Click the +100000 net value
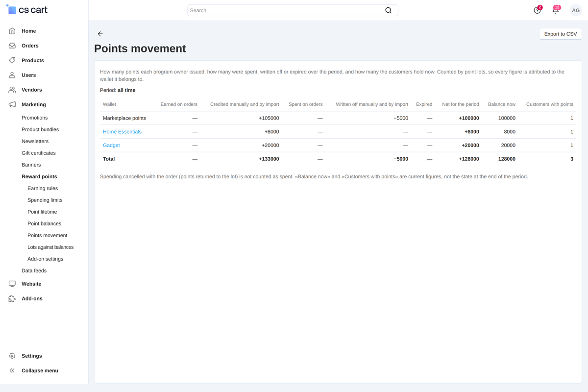 469,118
